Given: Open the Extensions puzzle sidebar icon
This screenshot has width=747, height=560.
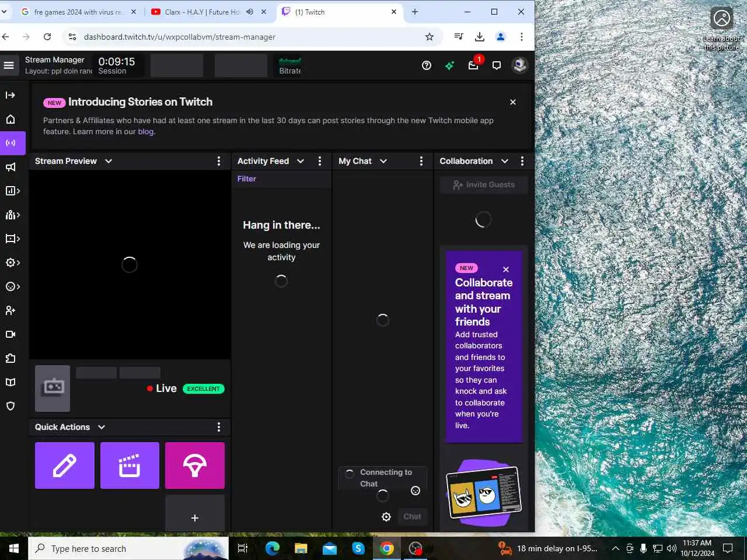Looking at the screenshot, I should 11,358.
